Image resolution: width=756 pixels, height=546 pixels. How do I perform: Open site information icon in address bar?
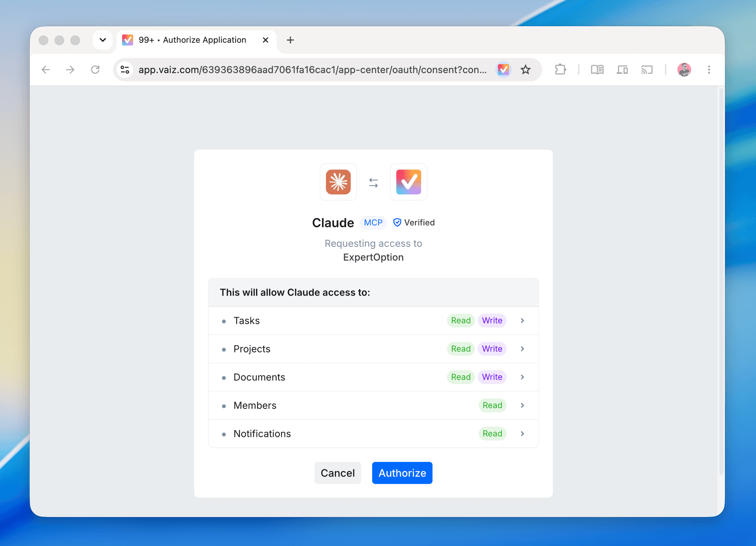125,70
